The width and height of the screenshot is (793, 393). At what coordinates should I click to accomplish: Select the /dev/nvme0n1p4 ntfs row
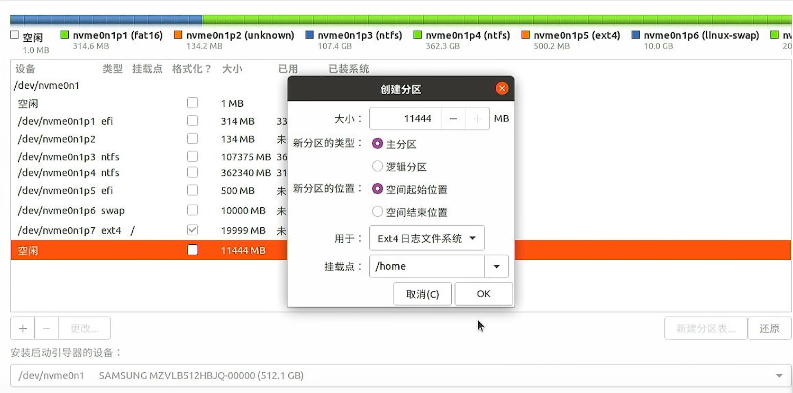(401, 173)
